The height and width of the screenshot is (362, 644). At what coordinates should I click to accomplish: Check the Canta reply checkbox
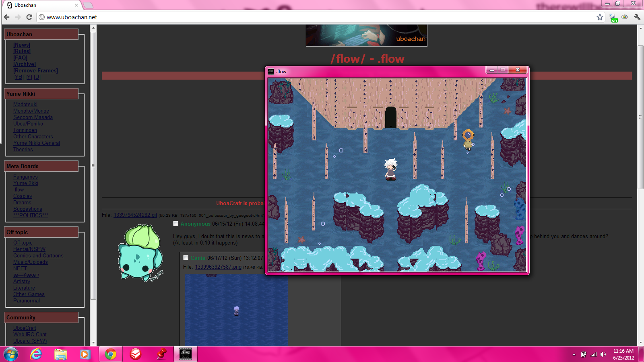186,258
